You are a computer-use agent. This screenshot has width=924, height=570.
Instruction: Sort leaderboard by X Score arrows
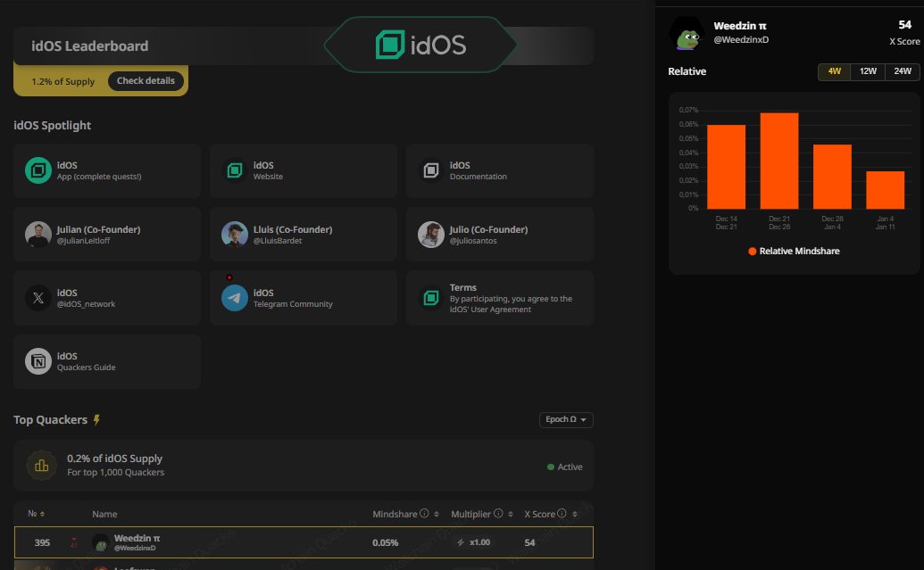click(x=575, y=514)
